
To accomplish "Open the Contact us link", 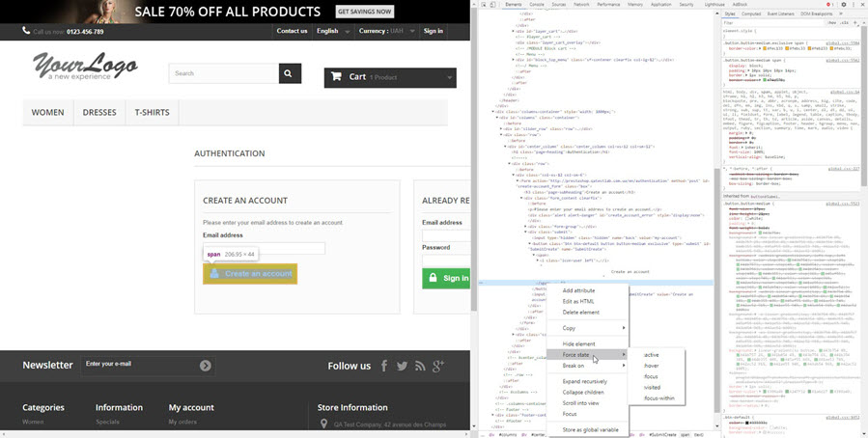I will click(292, 31).
